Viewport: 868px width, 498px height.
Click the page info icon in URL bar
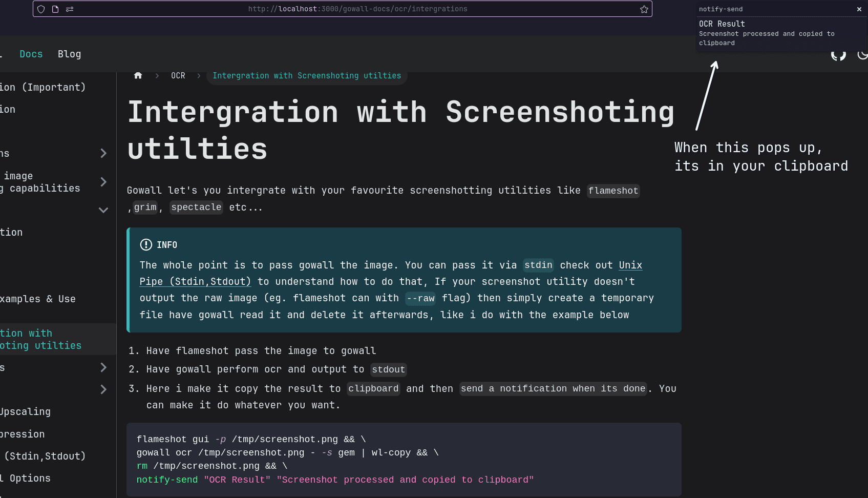point(55,9)
